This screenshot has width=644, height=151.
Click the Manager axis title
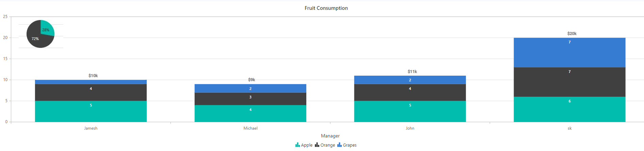[x=330, y=136]
